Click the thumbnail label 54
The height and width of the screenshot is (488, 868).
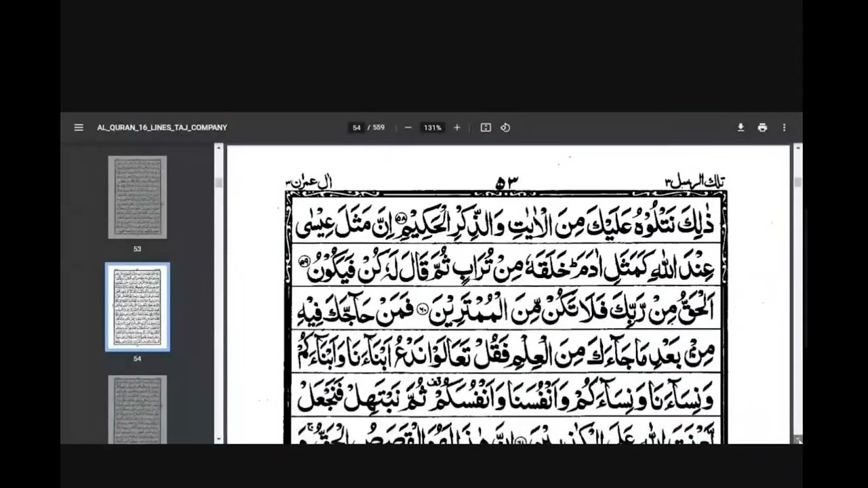(x=137, y=359)
